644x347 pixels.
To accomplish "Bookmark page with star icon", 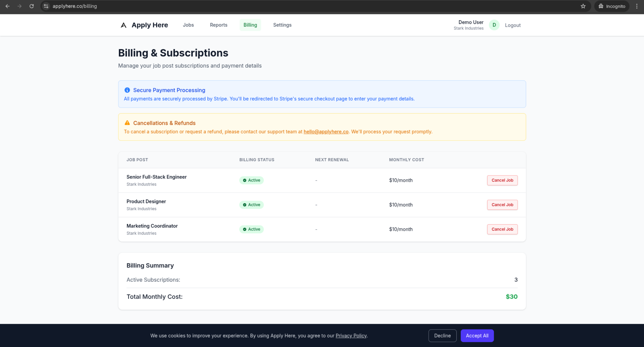I will (x=583, y=6).
